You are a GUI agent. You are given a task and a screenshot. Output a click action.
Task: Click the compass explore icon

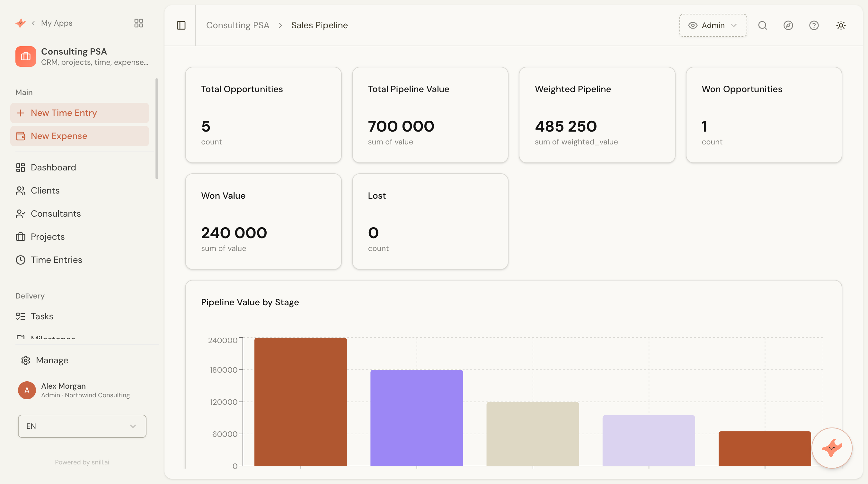(788, 25)
